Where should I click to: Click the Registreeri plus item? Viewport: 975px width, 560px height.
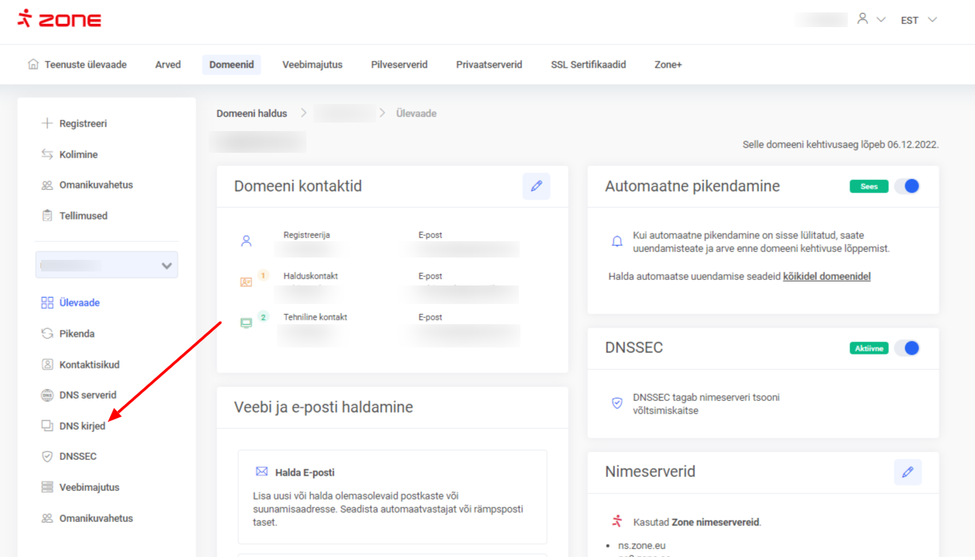pos(82,123)
